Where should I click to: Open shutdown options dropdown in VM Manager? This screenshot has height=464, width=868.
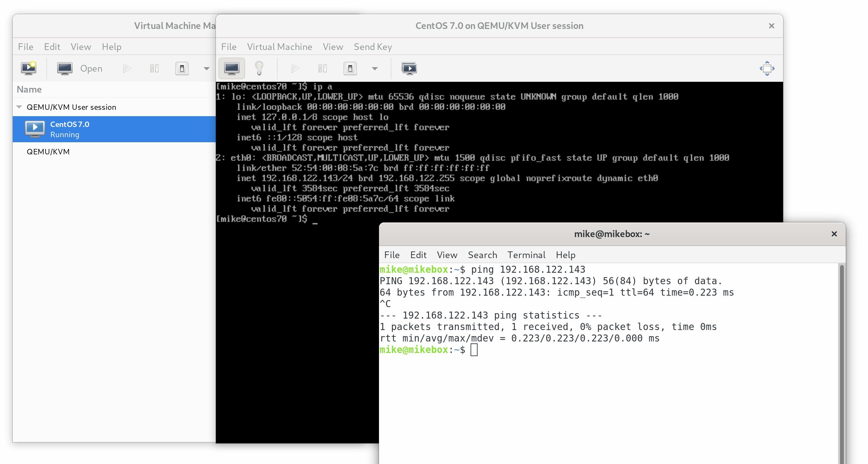[x=206, y=68]
